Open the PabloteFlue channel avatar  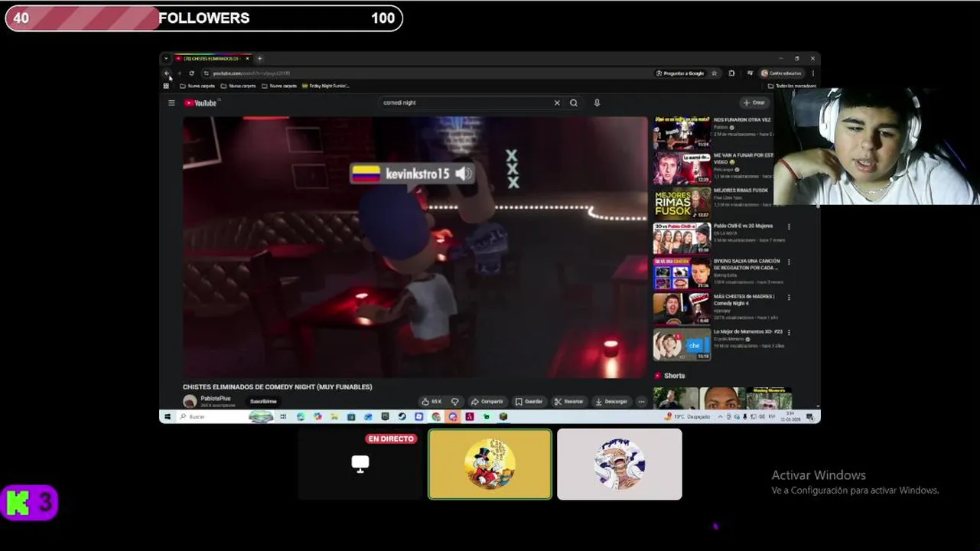point(189,401)
